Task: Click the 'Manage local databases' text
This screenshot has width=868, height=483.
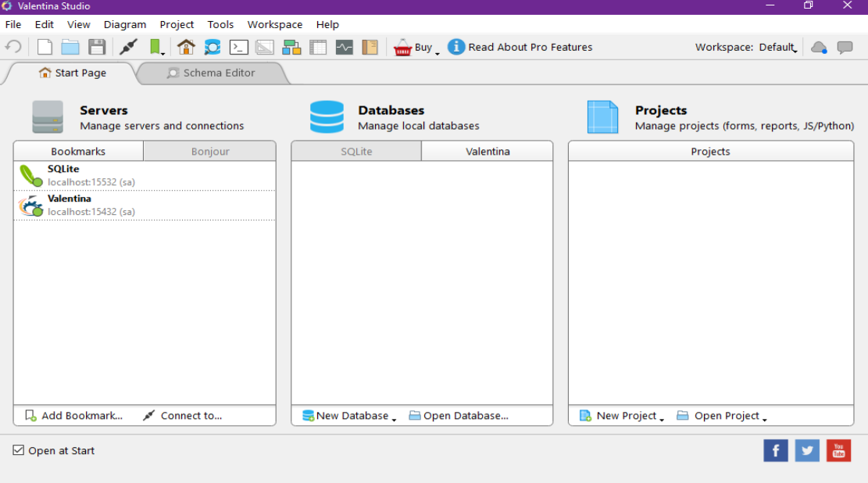Action: coord(419,126)
